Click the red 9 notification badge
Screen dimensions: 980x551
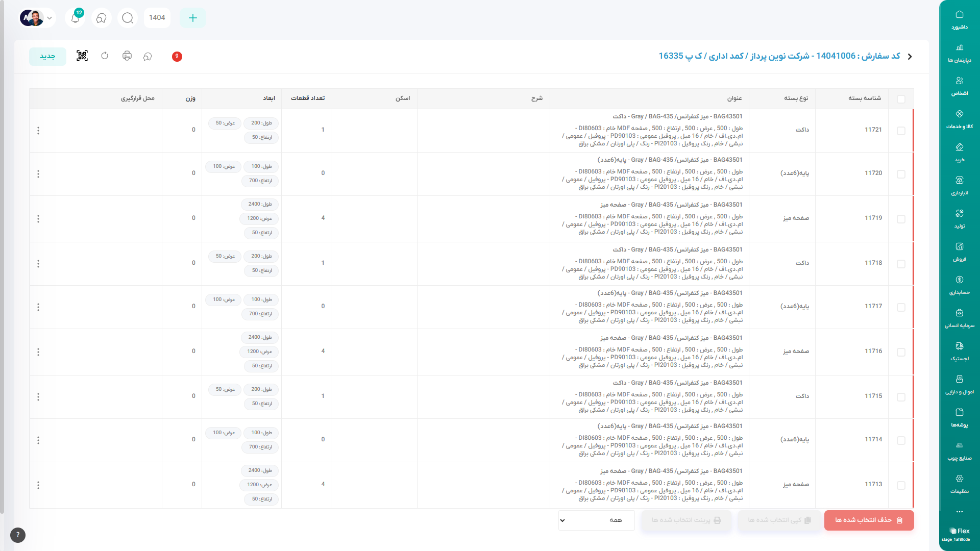[177, 56]
